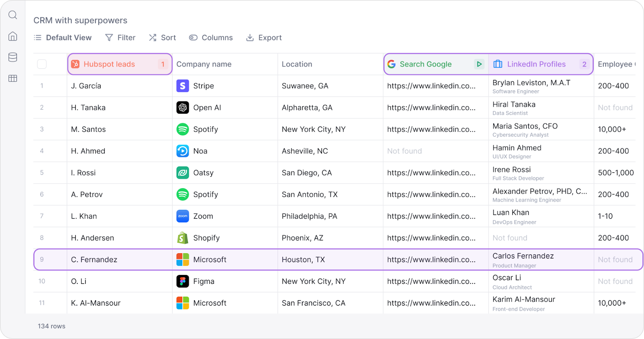Screen dimensions: 644x339
Task: Click the Stripe logo in row 1
Action: pyautogui.click(x=183, y=86)
